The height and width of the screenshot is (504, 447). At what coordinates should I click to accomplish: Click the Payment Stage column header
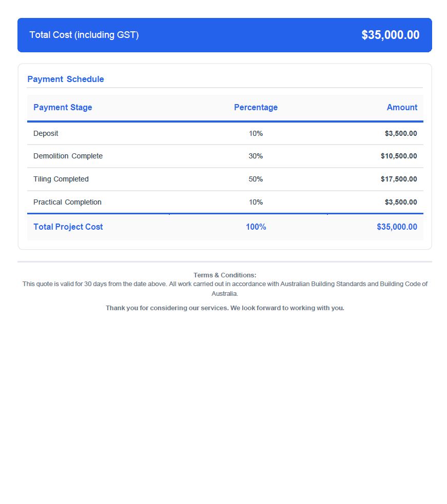point(63,107)
